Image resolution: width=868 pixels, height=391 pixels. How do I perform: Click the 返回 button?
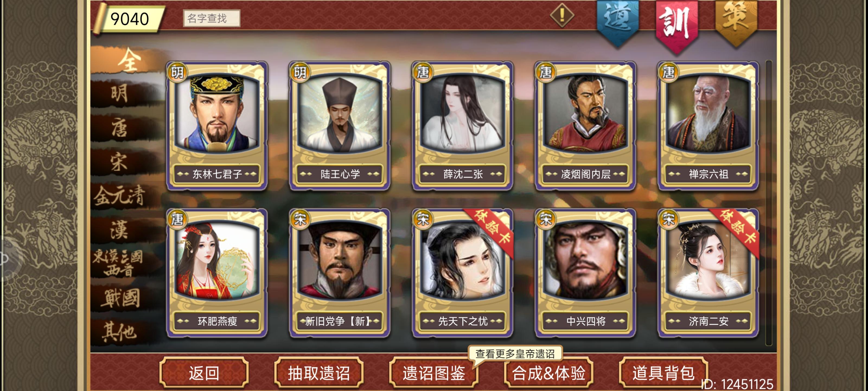[x=204, y=373]
